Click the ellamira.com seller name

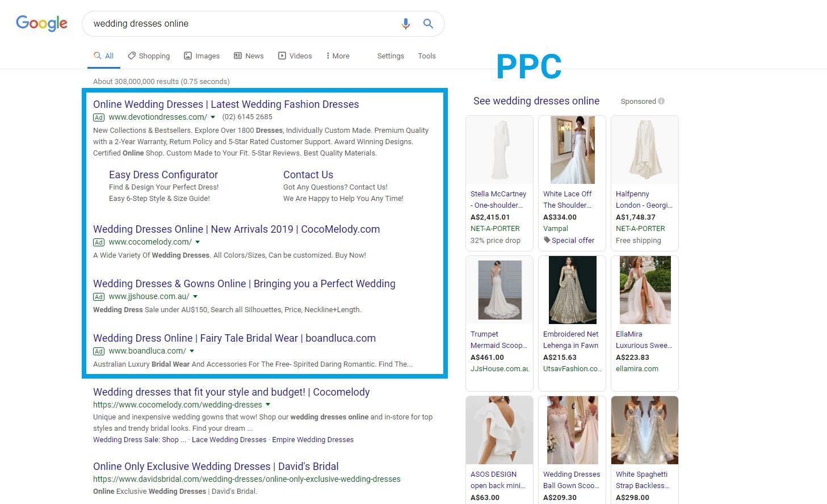pos(637,368)
